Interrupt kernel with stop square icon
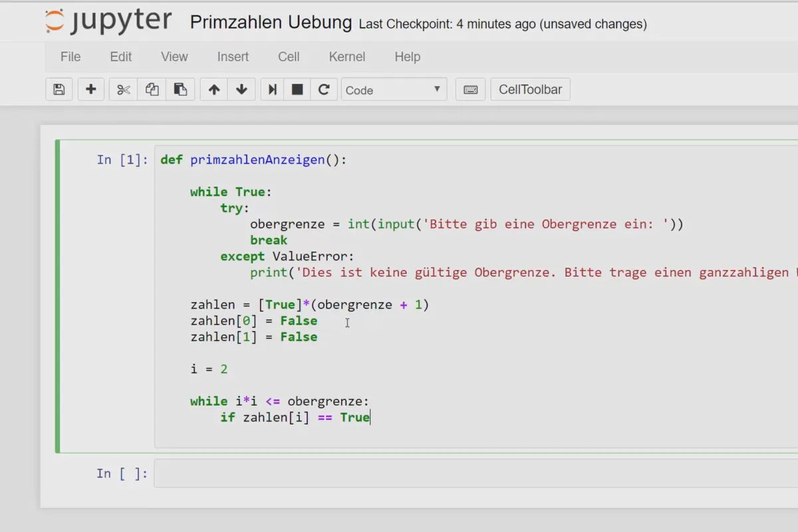Viewport: 798px width, 532px height. 297,90
